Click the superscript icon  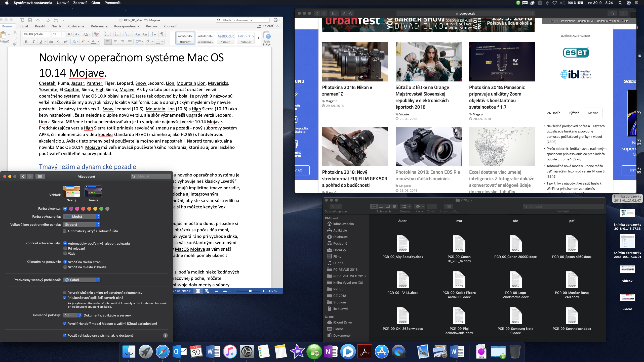click(x=66, y=42)
